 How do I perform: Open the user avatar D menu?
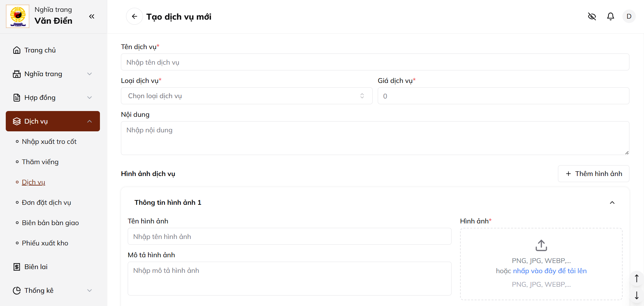pos(629,17)
